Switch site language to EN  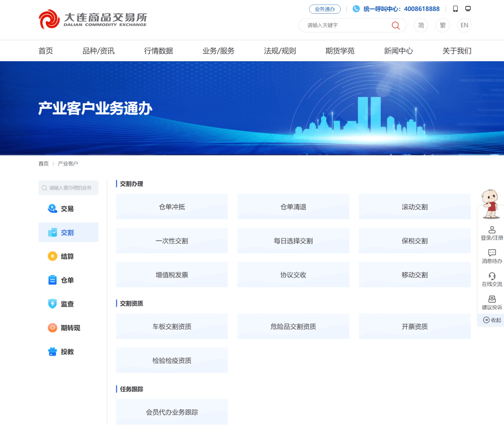[x=464, y=25]
